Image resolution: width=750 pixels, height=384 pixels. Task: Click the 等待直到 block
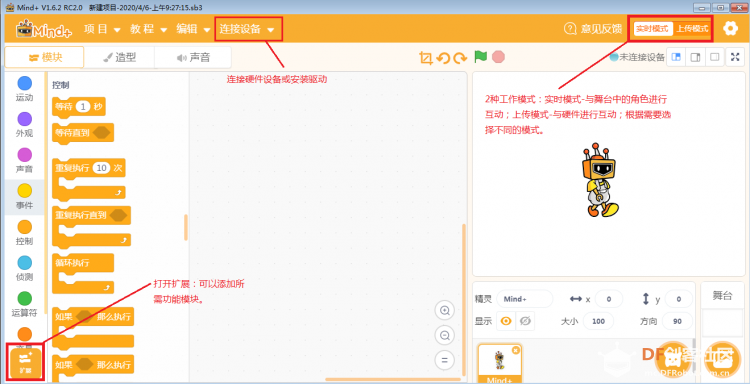coord(83,132)
